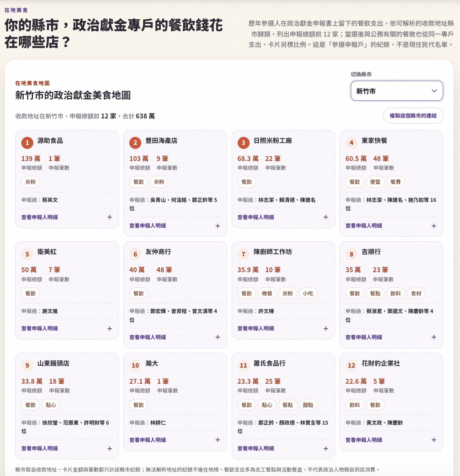Click shop name 日照米粉工廠

(x=273, y=140)
